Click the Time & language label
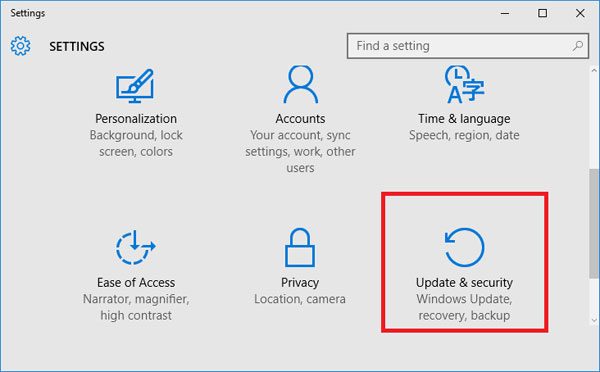The width and height of the screenshot is (600, 372). pos(464,119)
